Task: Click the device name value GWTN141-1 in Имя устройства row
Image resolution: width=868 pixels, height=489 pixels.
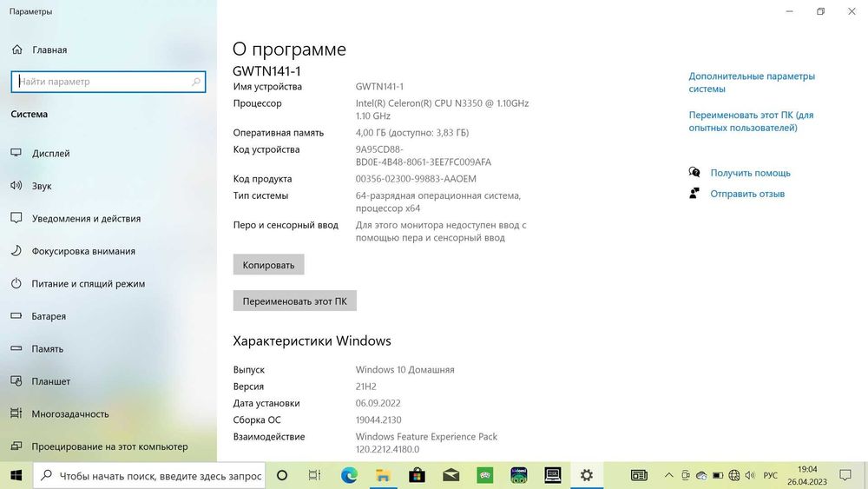Action: [x=379, y=86]
